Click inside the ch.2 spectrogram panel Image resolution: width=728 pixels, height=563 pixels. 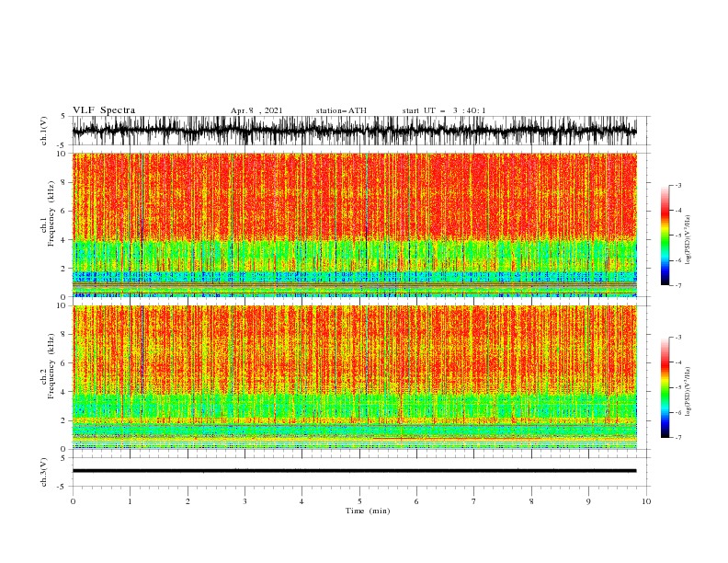point(354,377)
